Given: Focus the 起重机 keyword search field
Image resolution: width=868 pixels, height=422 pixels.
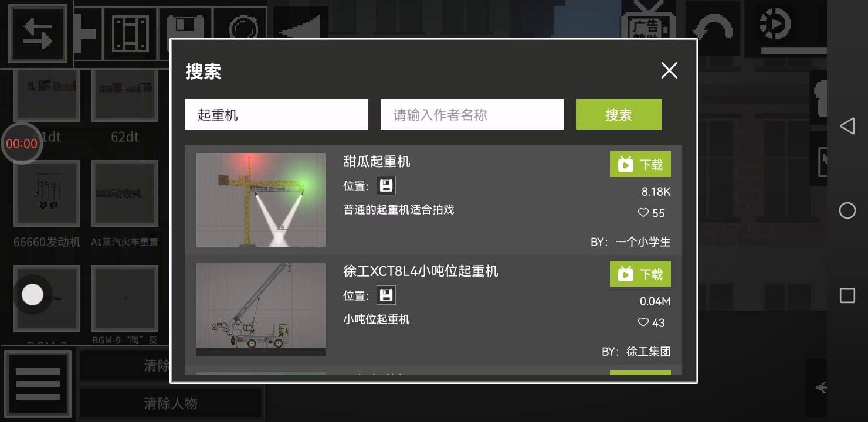Looking at the screenshot, I should (277, 114).
